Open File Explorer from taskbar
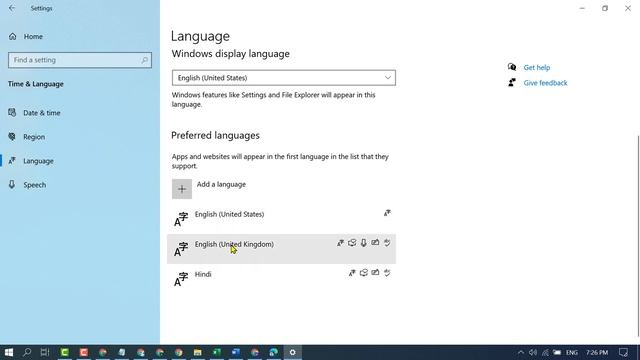The height and width of the screenshot is (360, 640). pos(198,352)
